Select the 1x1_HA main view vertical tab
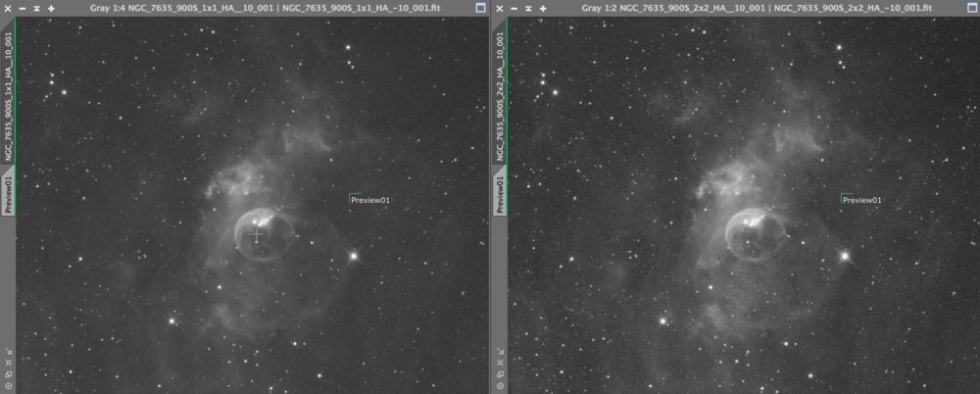980x394 pixels. (8, 92)
